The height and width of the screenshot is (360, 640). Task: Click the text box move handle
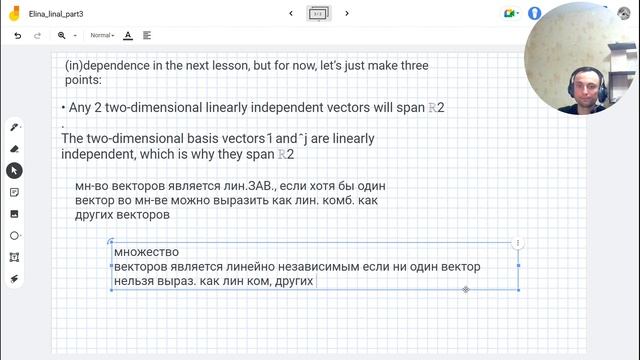click(x=466, y=289)
